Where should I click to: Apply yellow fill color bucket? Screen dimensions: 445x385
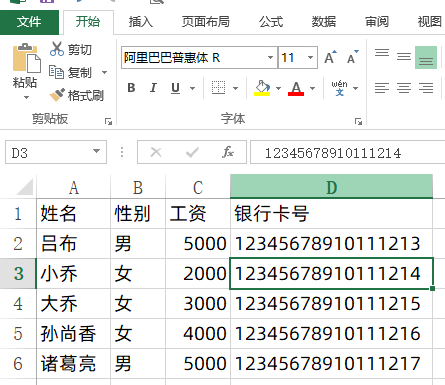pos(262,88)
